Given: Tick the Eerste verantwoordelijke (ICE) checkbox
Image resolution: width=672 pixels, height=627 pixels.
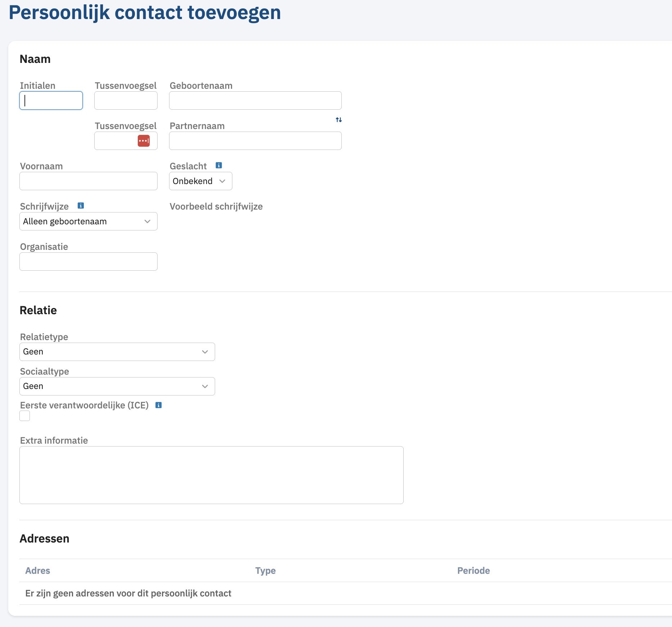Looking at the screenshot, I should pos(25,416).
